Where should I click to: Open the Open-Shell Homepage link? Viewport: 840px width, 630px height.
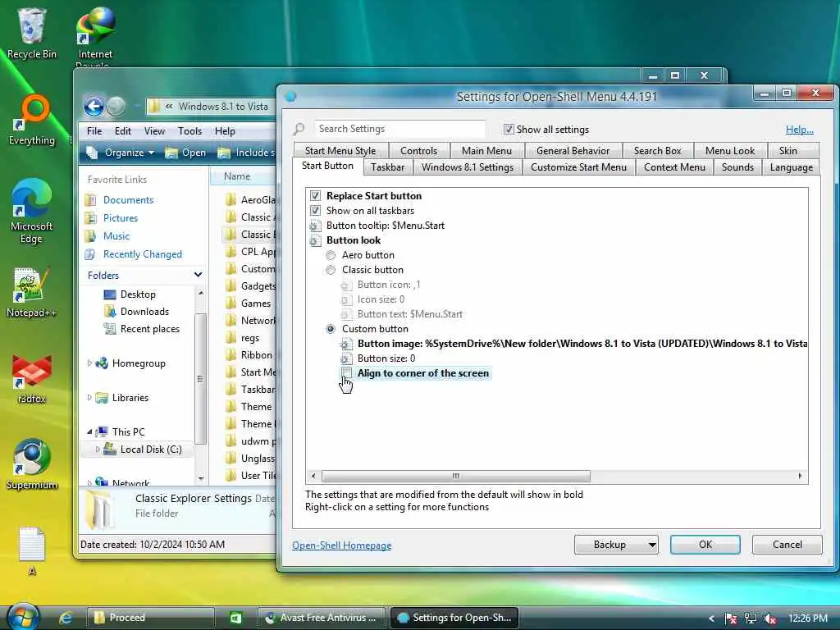coord(342,546)
